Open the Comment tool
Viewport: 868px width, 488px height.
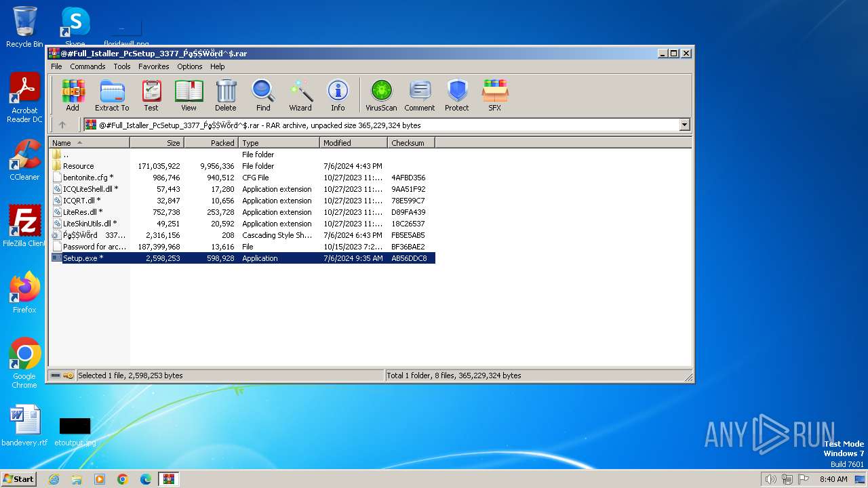click(420, 96)
